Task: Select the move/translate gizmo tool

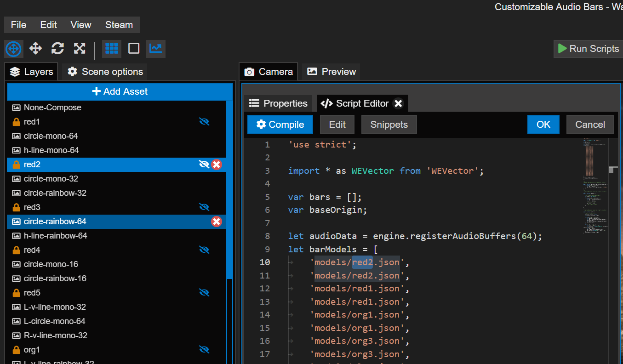Action: click(x=35, y=48)
